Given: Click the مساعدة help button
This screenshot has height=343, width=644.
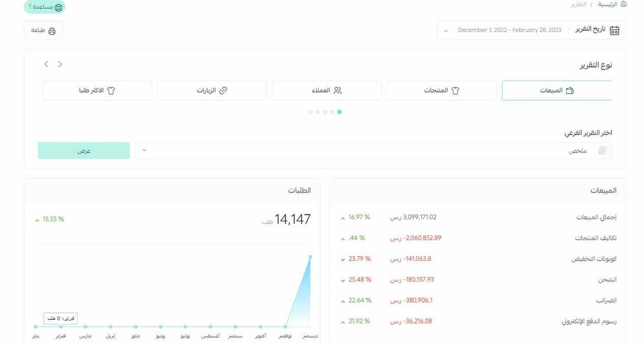Looking at the screenshot, I should coord(45,7).
